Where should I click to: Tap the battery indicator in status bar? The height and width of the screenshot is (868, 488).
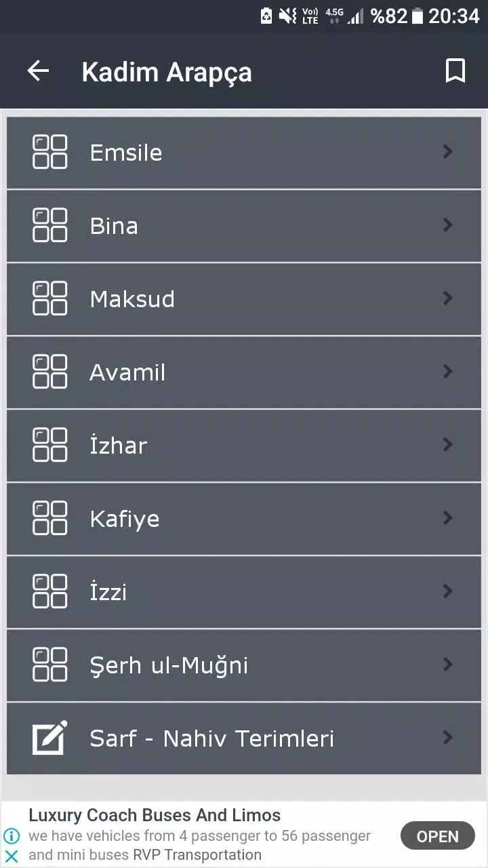417,16
